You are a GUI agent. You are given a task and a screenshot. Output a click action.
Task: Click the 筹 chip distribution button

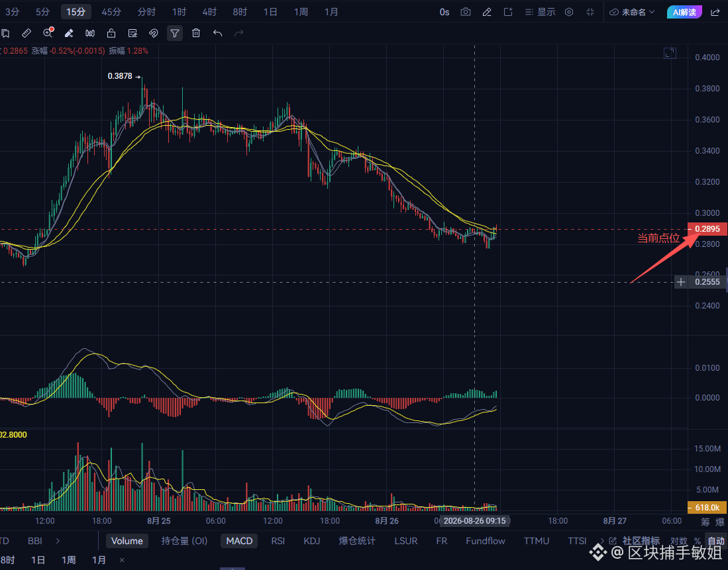click(705, 522)
